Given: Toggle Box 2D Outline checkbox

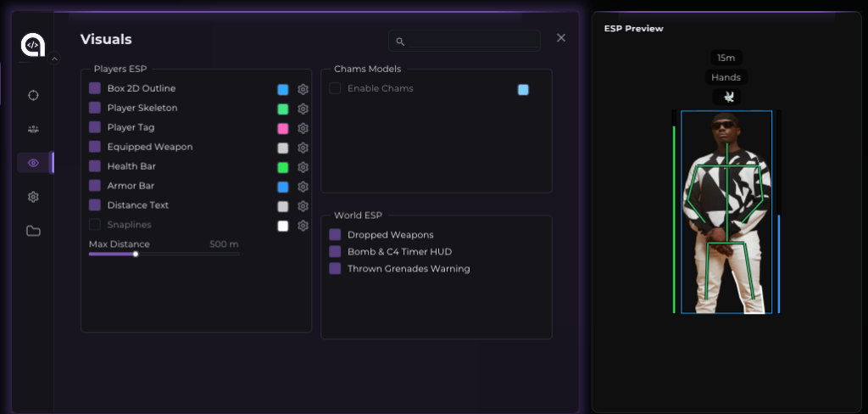Looking at the screenshot, I should point(95,88).
